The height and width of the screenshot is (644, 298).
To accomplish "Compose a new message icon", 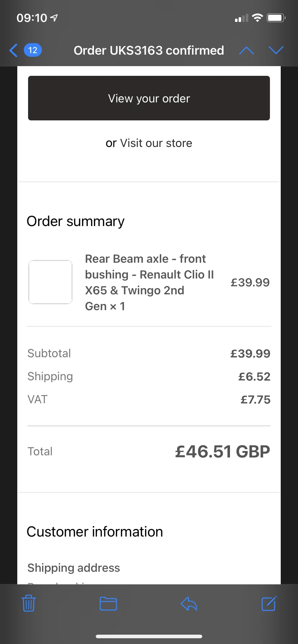I will (x=269, y=603).
